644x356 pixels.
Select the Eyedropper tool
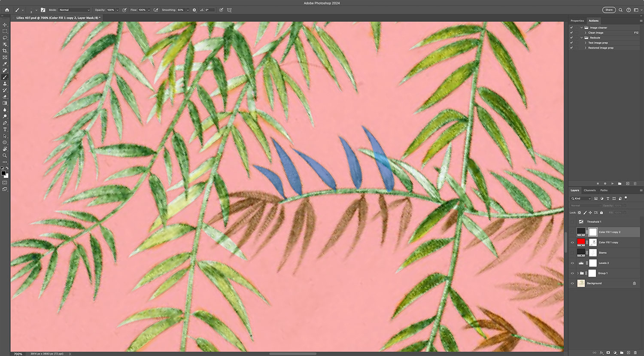[5, 64]
